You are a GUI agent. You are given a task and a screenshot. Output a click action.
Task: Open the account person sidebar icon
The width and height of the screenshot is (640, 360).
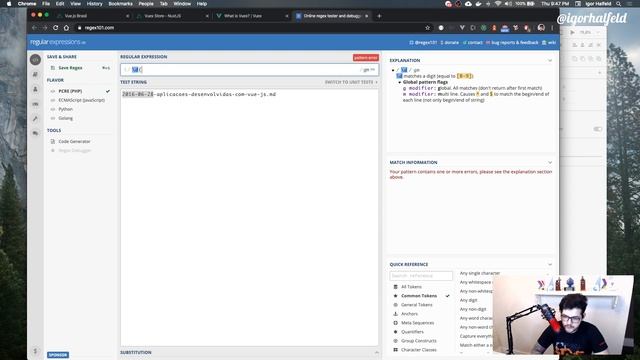(36, 89)
